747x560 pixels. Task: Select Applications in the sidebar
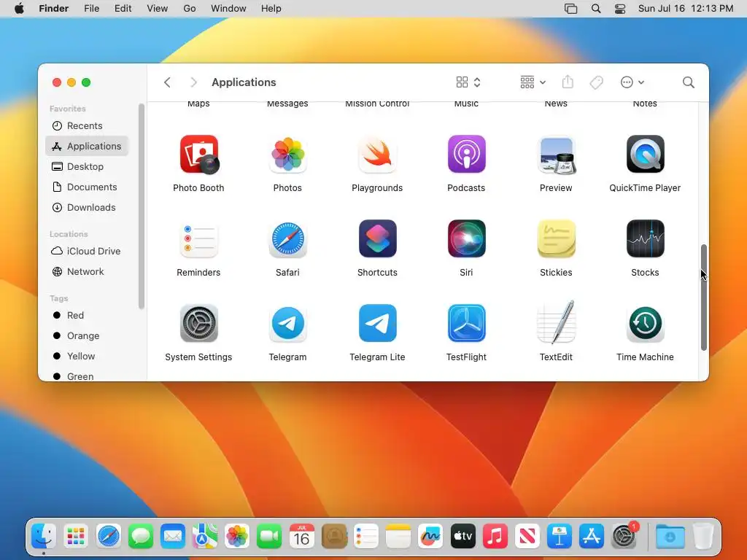(88, 146)
